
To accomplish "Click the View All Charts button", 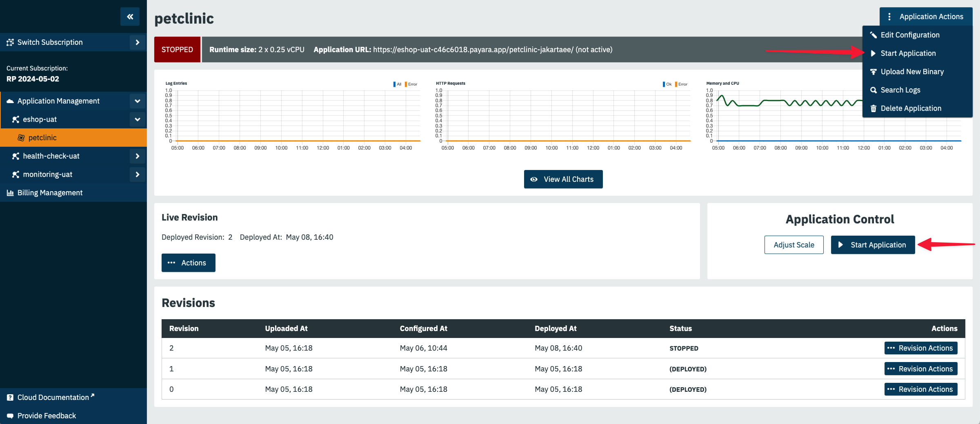I will (x=563, y=179).
